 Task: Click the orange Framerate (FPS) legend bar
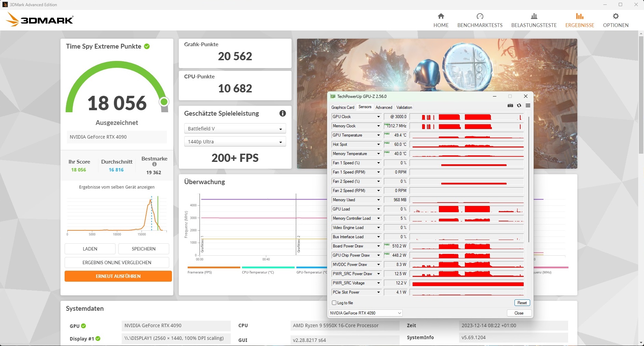click(x=214, y=267)
